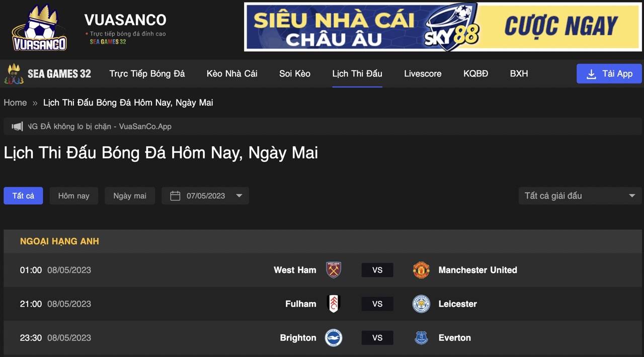Select the 'Tất cả' filter
The image size is (644, 357).
click(x=23, y=196)
